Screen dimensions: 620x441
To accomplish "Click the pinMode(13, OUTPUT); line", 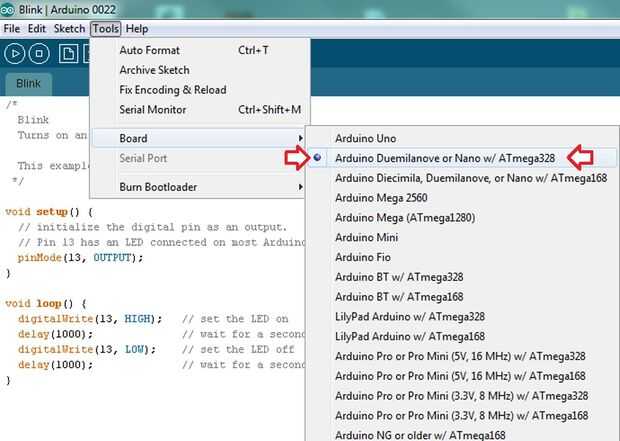I will [80, 258].
